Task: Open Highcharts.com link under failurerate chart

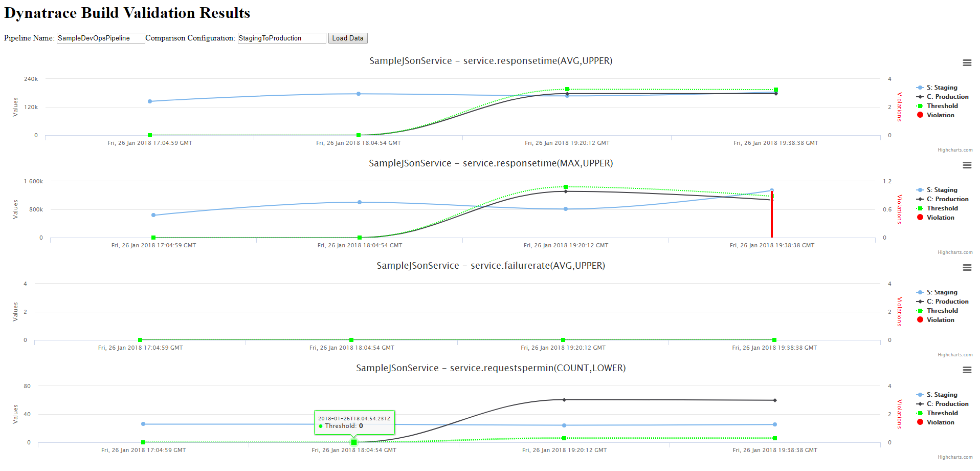Action: (955, 355)
